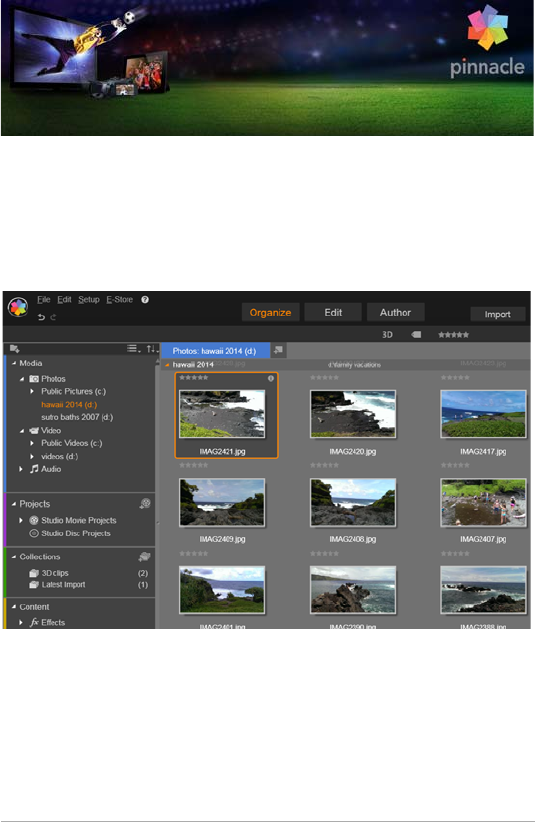
Task: Rate IMAG2420.jpg using its stars
Action: [324, 377]
